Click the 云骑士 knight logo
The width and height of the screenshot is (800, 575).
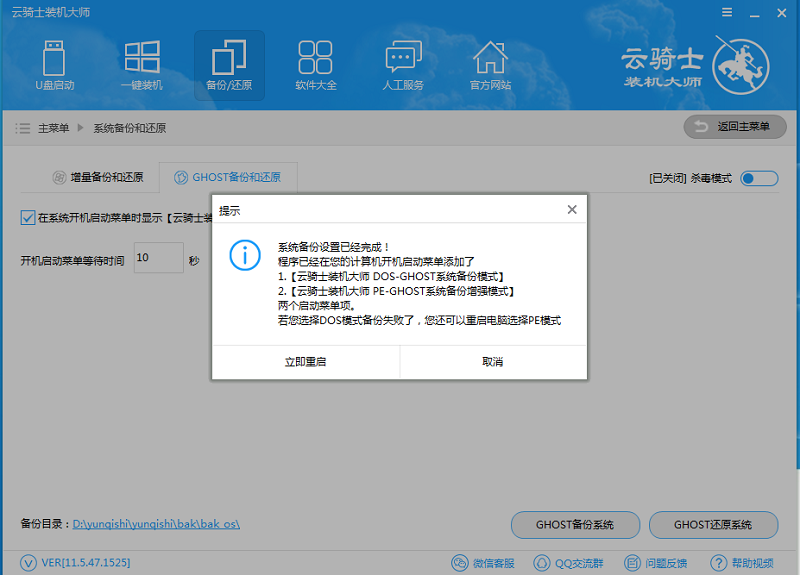[x=740, y=66]
